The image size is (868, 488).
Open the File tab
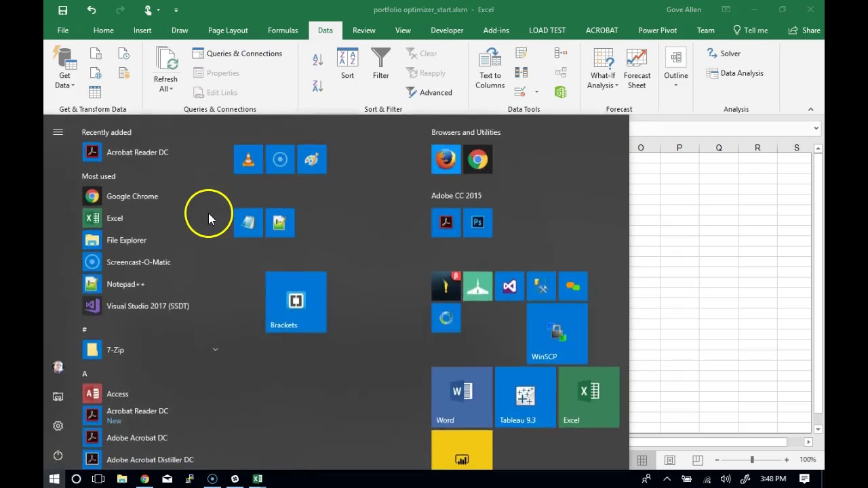pyautogui.click(x=62, y=30)
